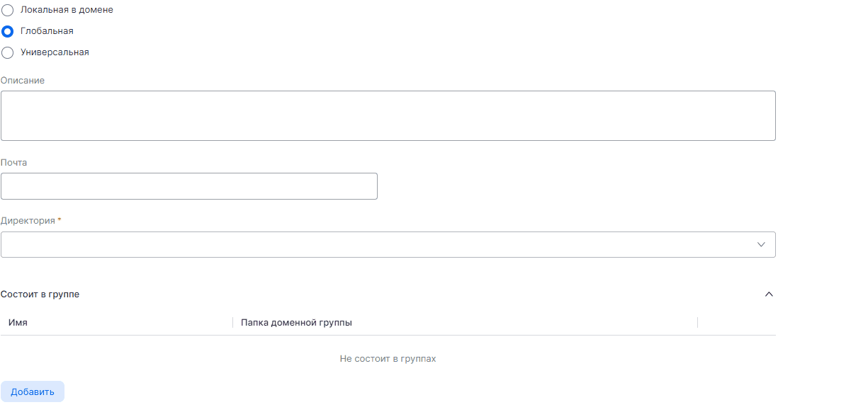Click the 'Описание' field label

(23, 81)
